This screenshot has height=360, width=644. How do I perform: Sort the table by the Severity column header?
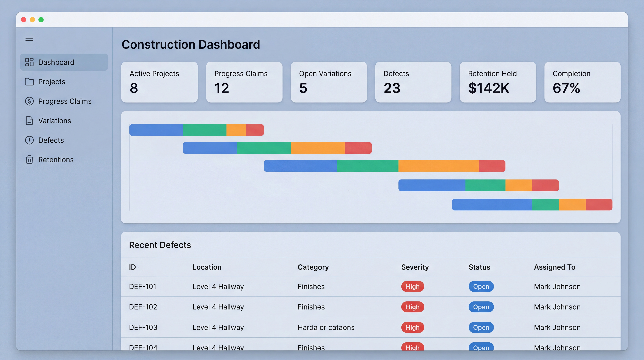415,267
